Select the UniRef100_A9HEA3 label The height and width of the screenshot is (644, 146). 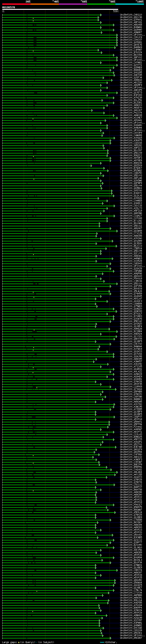click(x=131, y=80)
